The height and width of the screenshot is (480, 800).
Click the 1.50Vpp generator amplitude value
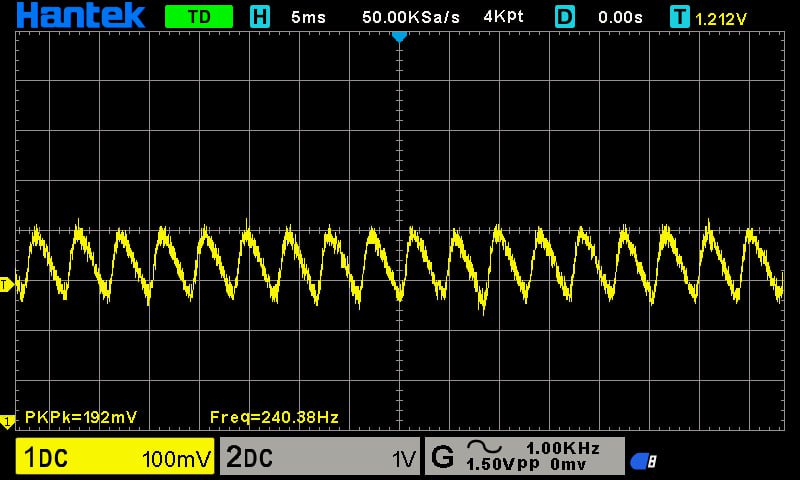pyautogui.click(x=503, y=464)
